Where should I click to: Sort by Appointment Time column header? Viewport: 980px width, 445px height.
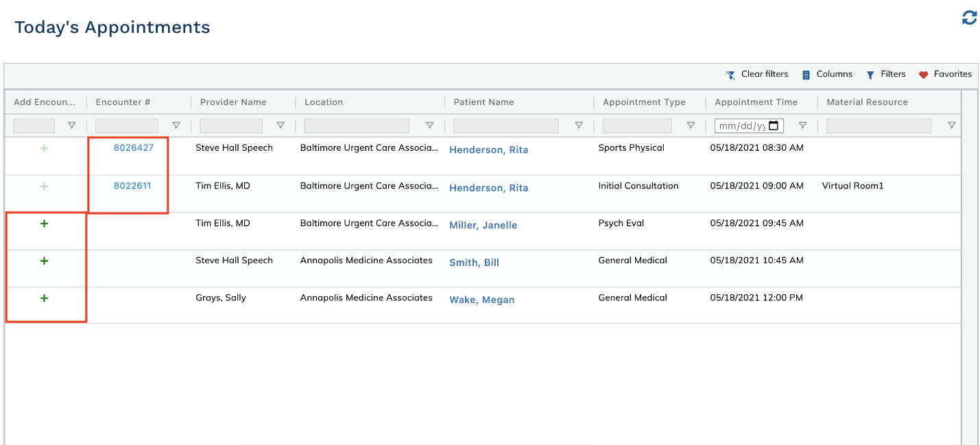coord(756,102)
